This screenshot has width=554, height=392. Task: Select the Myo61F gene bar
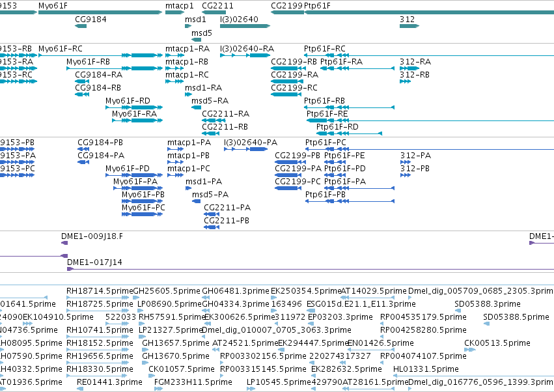[x=100, y=13]
